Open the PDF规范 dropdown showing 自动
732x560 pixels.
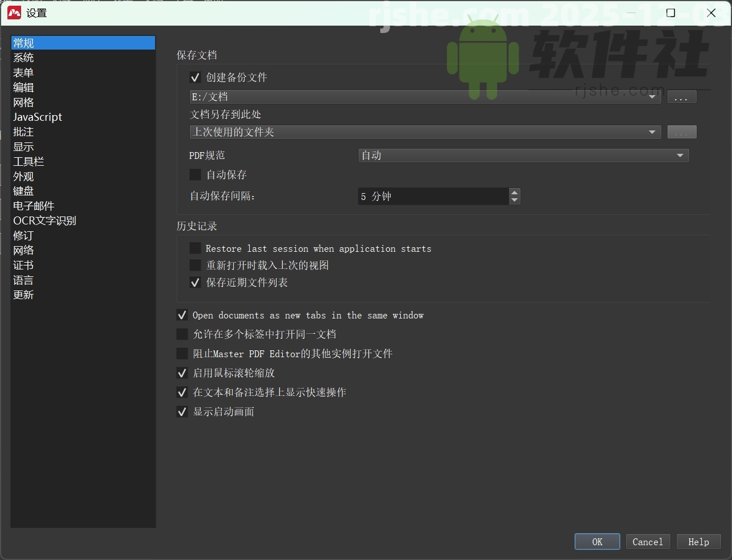pos(680,155)
